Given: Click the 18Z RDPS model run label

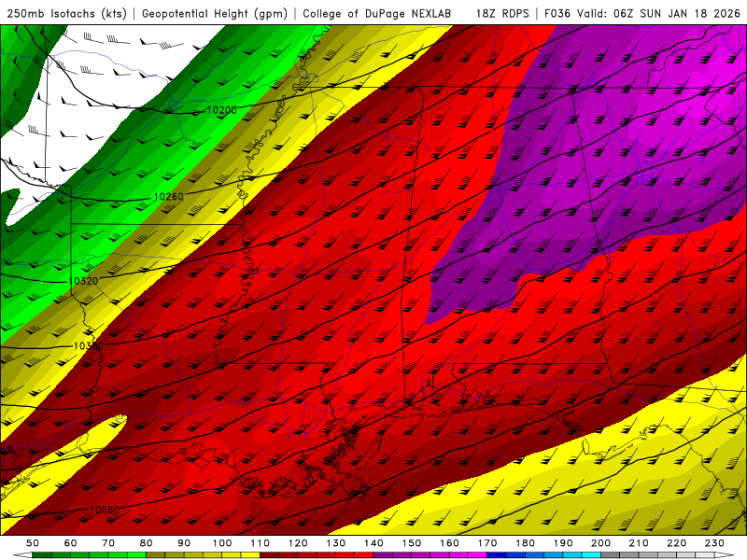Looking at the screenshot, I should click(x=502, y=13).
